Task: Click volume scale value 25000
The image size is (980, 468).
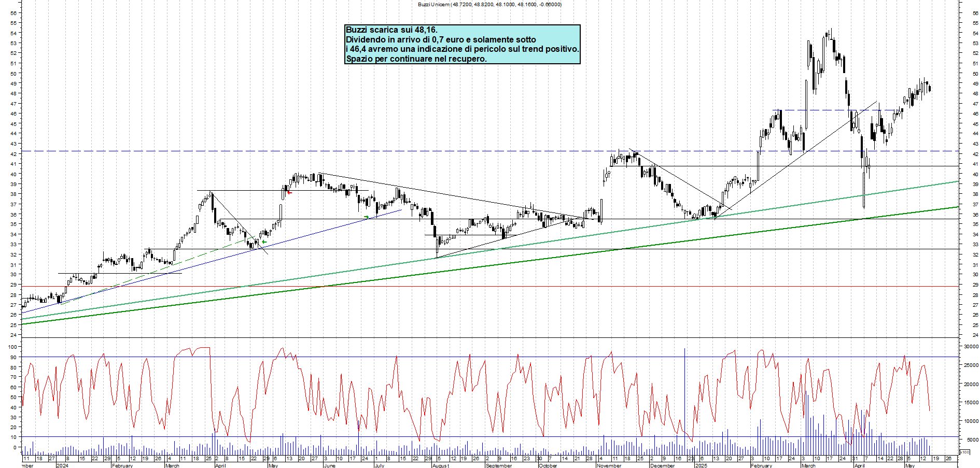Action: (971, 365)
